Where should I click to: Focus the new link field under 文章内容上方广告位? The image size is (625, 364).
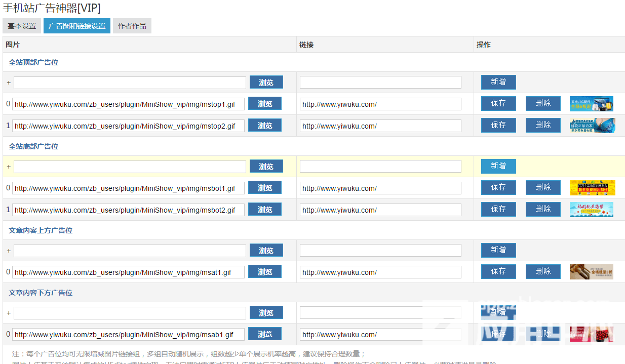(380, 251)
